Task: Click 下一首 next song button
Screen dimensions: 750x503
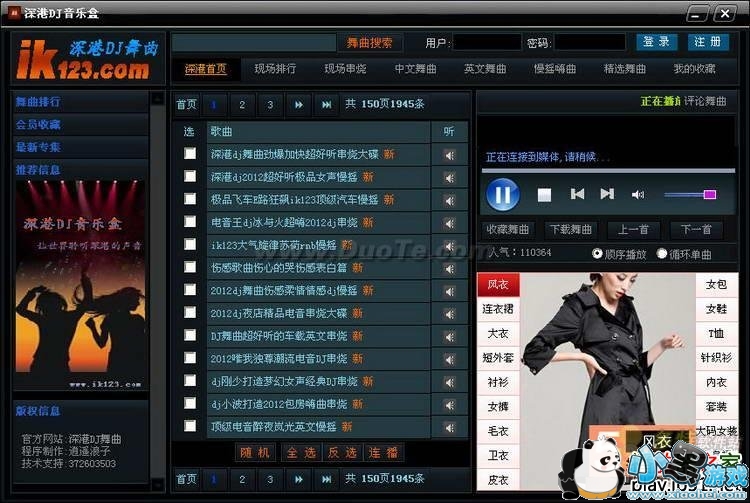Action: click(696, 230)
